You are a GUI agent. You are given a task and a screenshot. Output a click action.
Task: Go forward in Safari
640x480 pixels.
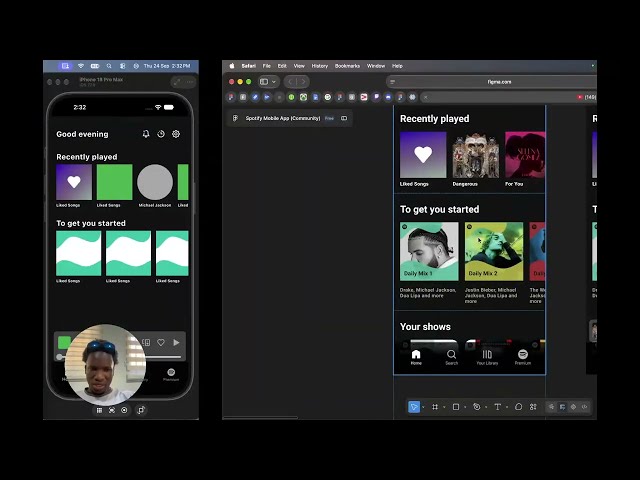click(303, 82)
